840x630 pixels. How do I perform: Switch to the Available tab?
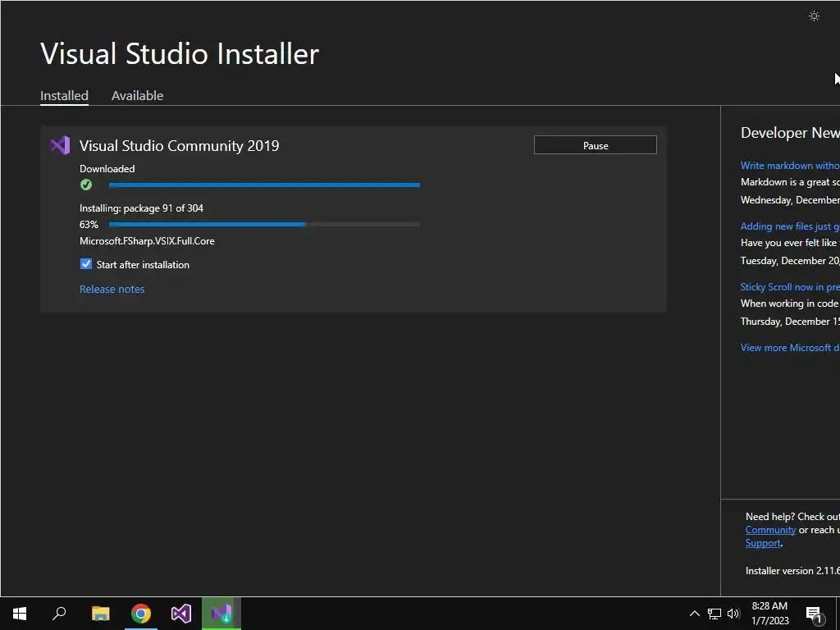137,95
